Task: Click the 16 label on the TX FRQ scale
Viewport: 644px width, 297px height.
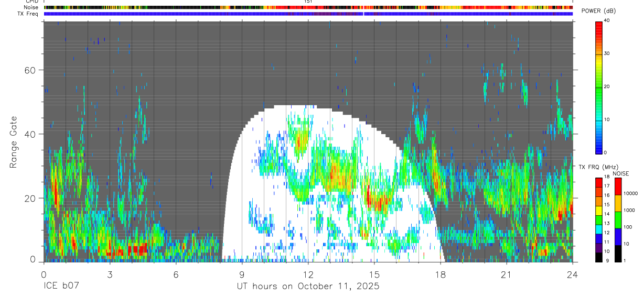Action: [x=606, y=195]
